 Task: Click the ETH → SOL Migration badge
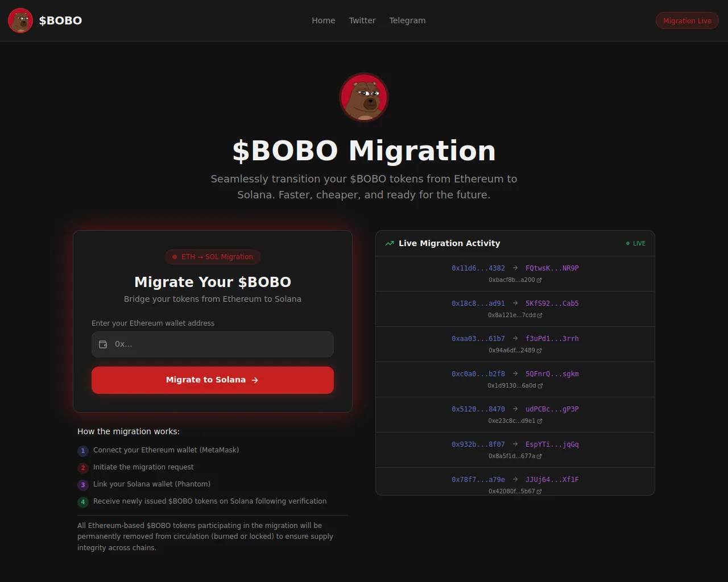click(213, 257)
